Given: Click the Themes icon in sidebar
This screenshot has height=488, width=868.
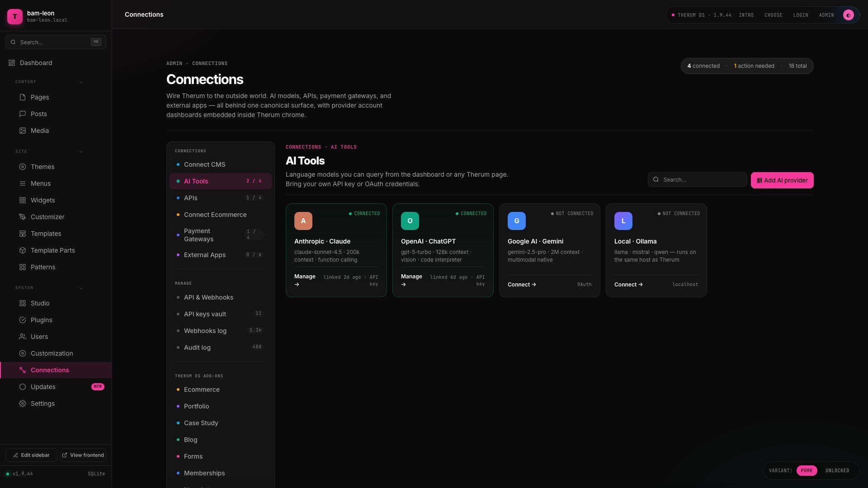Looking at the screenshot, I should pos(23,167).
